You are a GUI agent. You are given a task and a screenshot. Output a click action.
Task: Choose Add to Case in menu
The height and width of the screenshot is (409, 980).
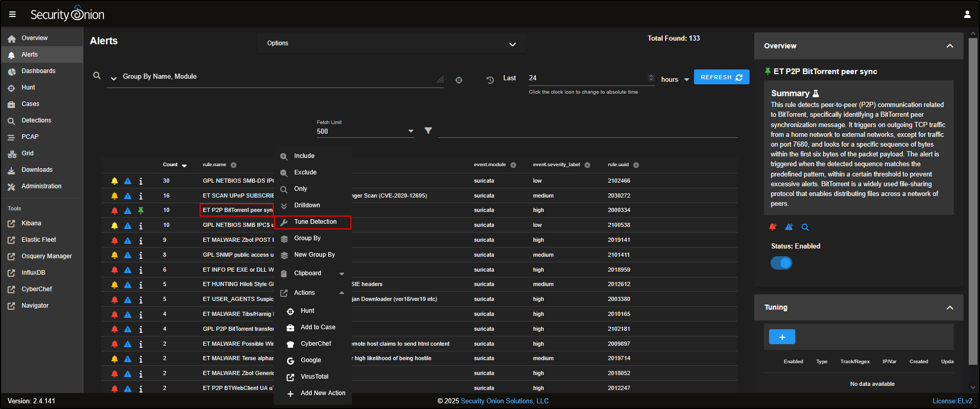(x=317, y=327)
